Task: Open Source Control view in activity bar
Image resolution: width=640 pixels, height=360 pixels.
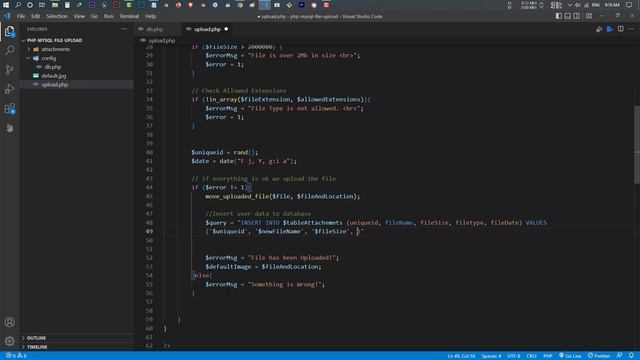Action: [10, 69]
